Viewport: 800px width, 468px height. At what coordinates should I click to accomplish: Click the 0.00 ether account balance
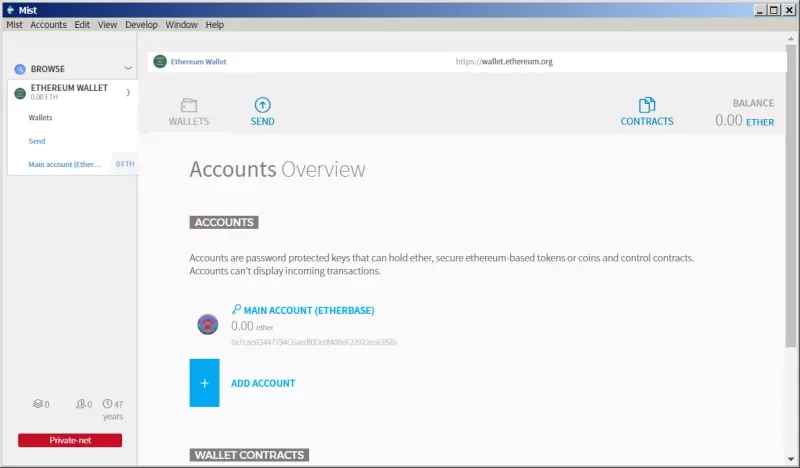pos(252,326)
